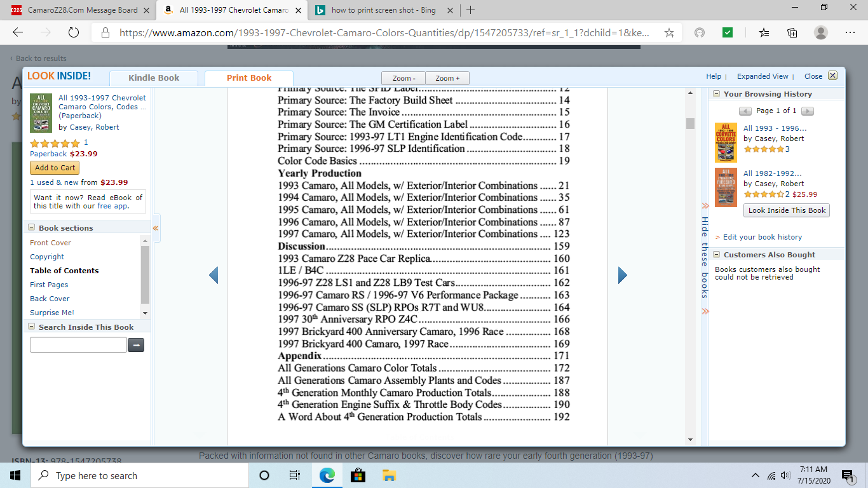This screenshot has width=868, height=488.
Task: Collapse Book sections panel
Action: 31,228
